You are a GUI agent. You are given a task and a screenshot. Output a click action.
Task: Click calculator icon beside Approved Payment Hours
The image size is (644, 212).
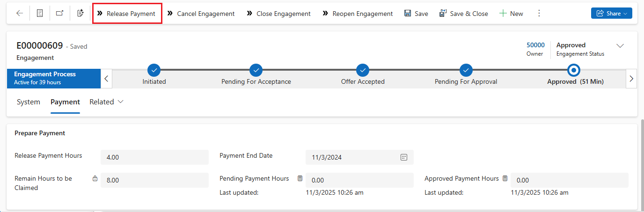pyautogui.click(x=505, y=178)
